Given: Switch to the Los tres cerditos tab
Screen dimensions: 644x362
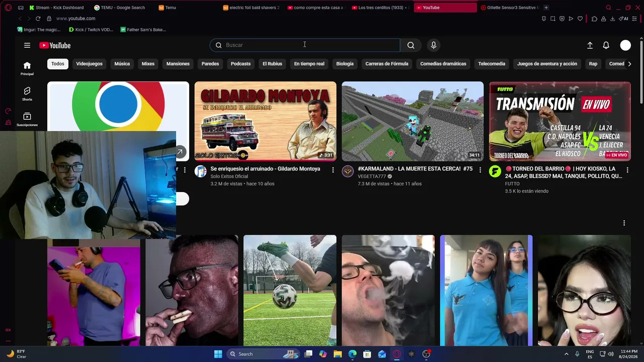Looking at the screenshot, I should pyautogui.click(x=381, y=8).
